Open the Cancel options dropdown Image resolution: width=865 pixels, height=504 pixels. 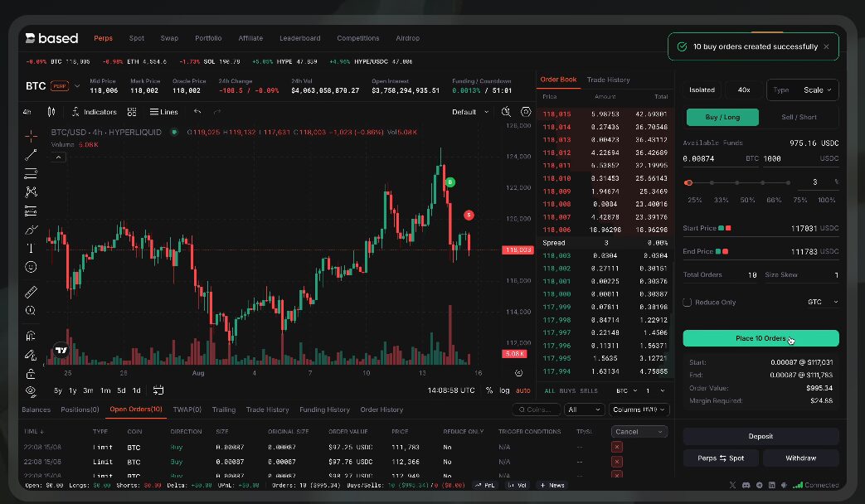(639, 432)
